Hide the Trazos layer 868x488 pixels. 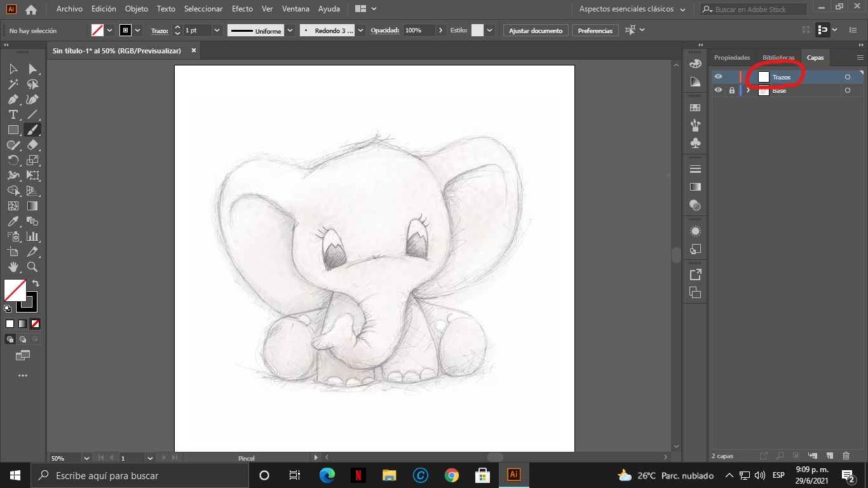click(718, 77)
